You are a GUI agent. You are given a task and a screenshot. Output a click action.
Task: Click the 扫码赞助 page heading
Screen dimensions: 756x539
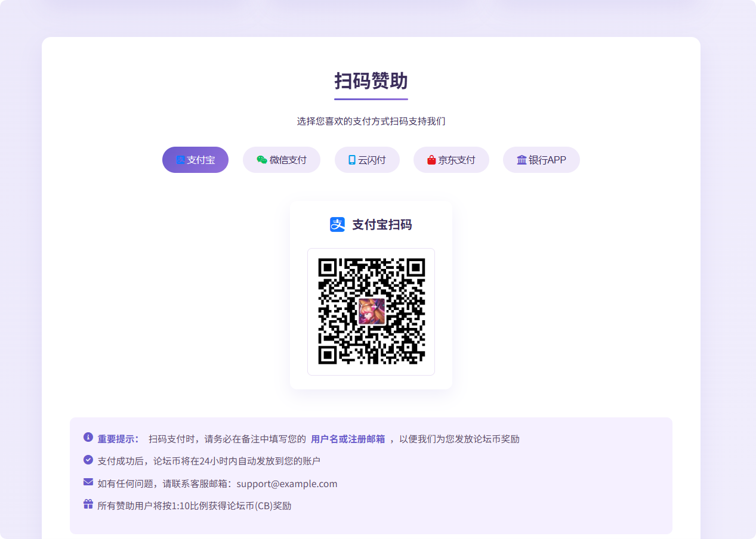(371, 80)
